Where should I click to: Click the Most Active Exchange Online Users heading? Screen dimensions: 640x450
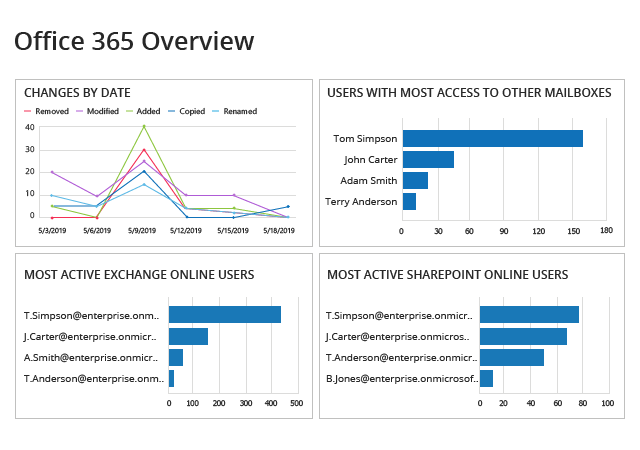click(x=139, y=275)
